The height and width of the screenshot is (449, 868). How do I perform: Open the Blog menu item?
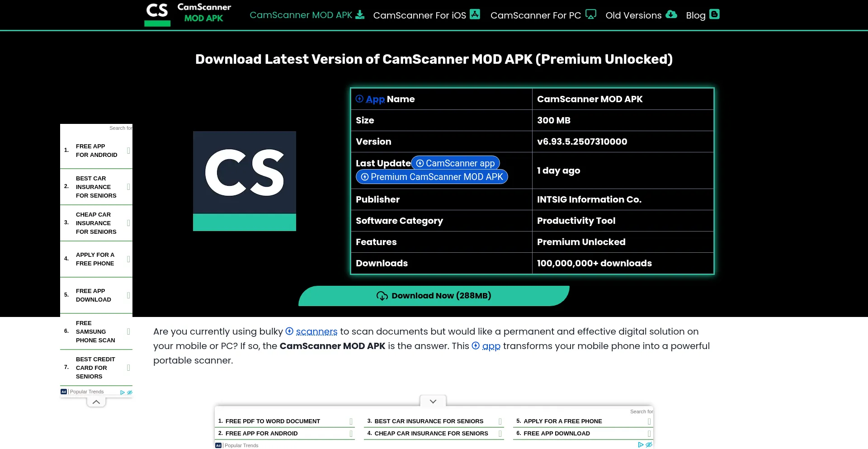point(703,15)
